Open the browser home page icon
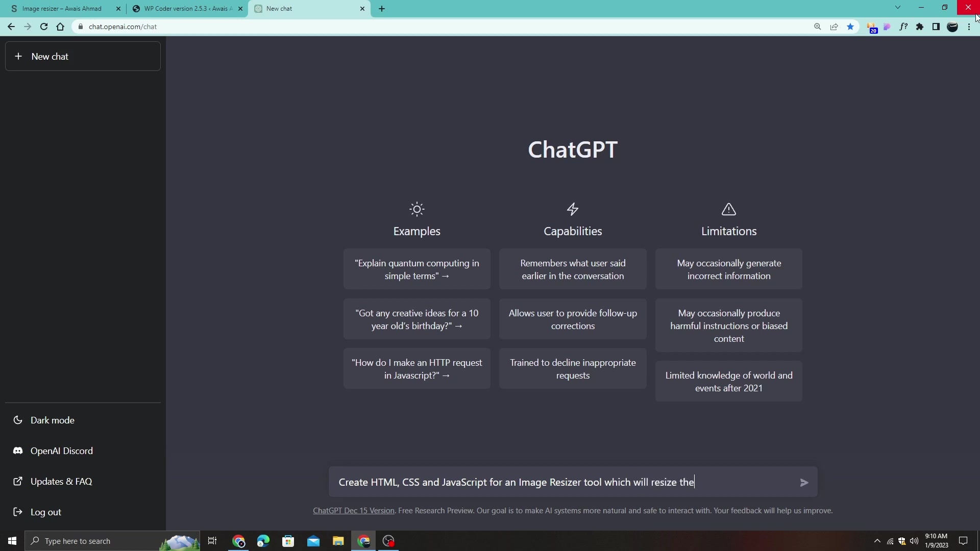The width and height of the screenshot is (980, 551). point(60,27)
